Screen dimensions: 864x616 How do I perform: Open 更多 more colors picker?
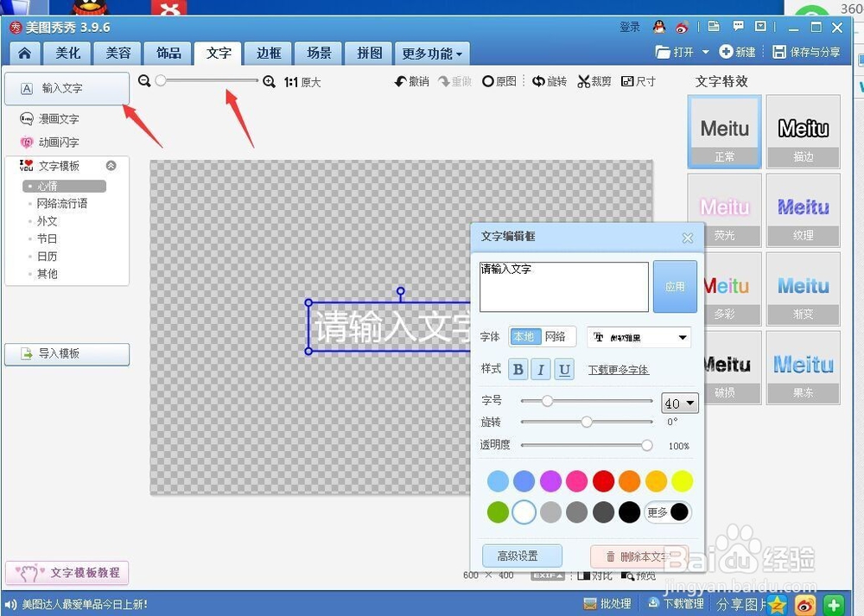pos(667,511)
